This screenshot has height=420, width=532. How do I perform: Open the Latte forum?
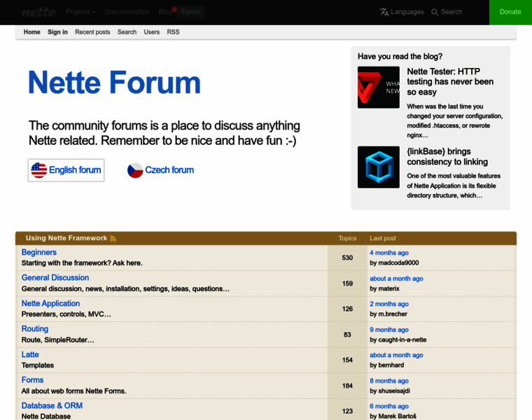(30, 355)
